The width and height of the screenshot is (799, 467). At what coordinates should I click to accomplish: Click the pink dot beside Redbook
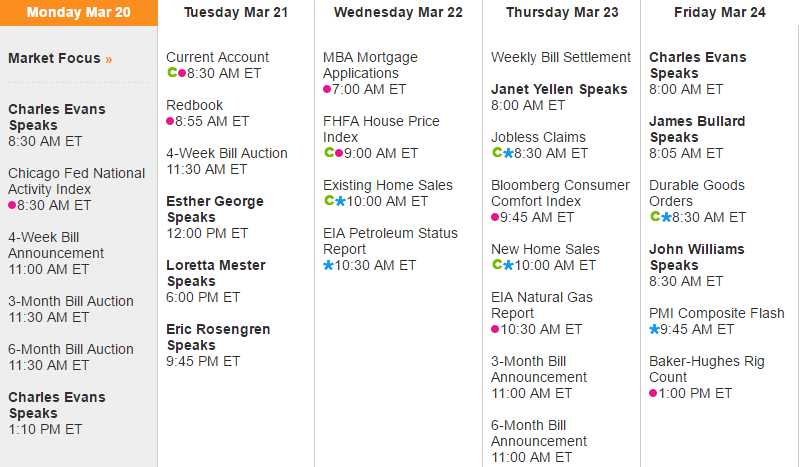coord(170,122)
